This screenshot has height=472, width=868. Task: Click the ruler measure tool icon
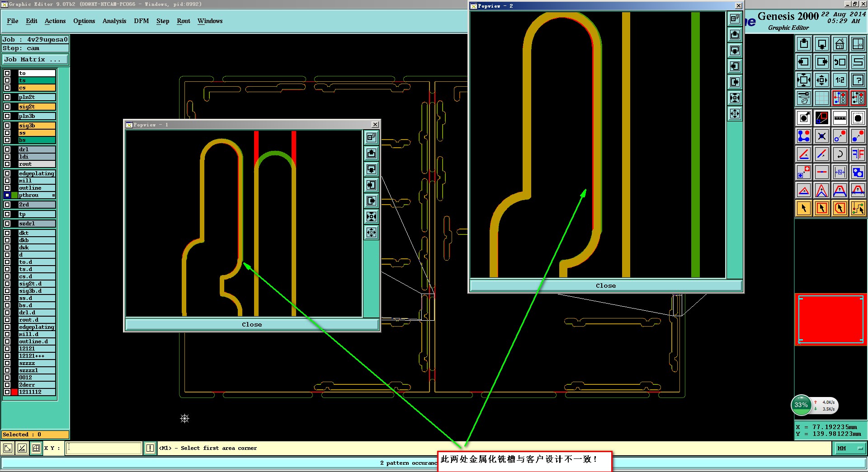(x=840, y=118)
